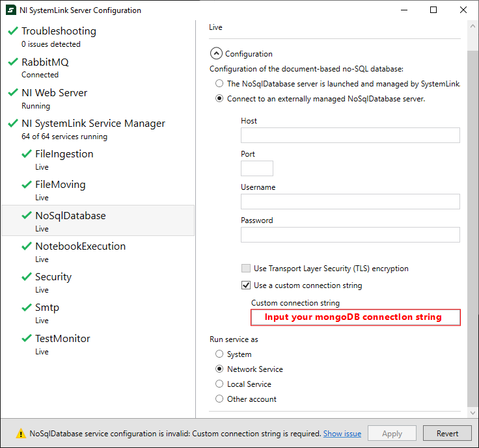Click the TestMonitor status checkmark icon
The image size is (479, 448).
coord(27,338)
